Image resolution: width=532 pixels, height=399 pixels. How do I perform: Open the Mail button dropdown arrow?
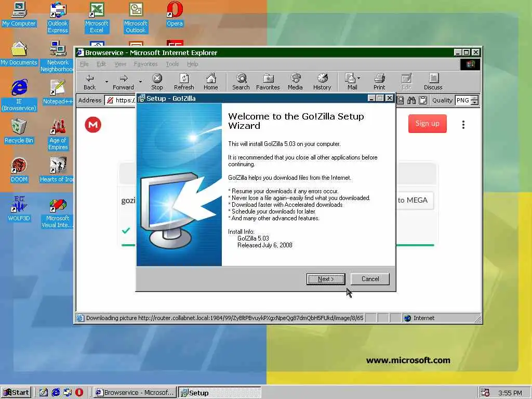[359, 78]
